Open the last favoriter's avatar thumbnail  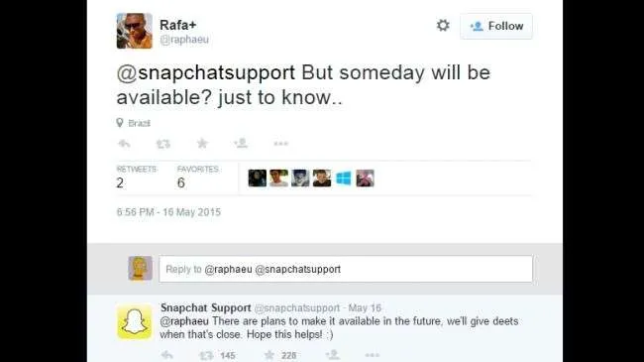click(x=366, y=179)
